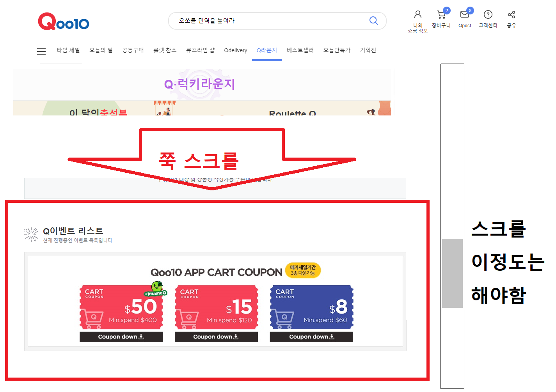Click the $50 Min.spend $400 coupon image
The image size is (556, 392).
coord(121,307)
